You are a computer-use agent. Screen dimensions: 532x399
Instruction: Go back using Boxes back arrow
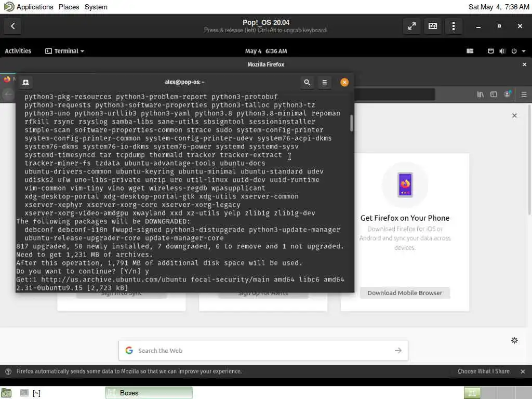click(12, 26)
